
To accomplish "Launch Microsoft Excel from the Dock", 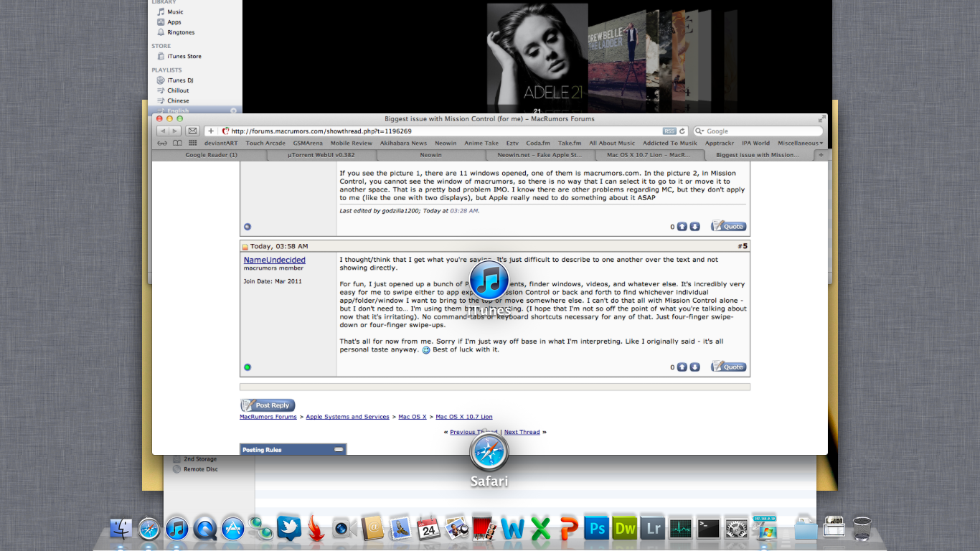I will (540, 529).
